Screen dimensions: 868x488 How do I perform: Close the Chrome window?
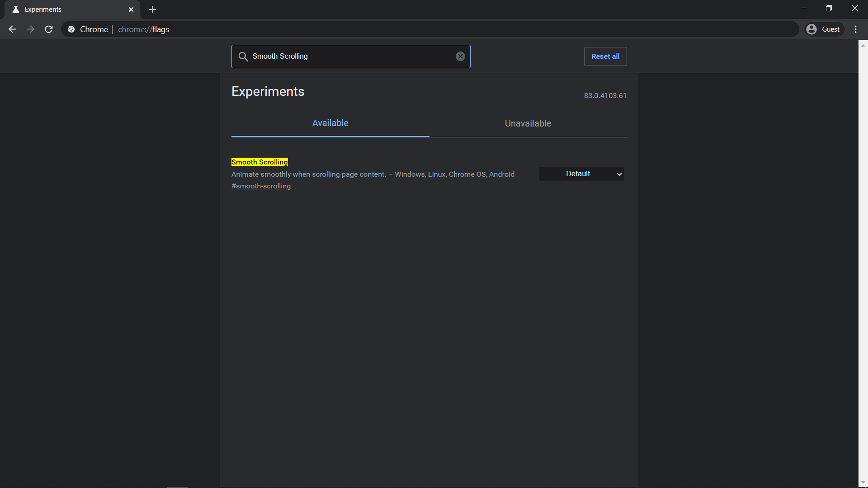854,9
